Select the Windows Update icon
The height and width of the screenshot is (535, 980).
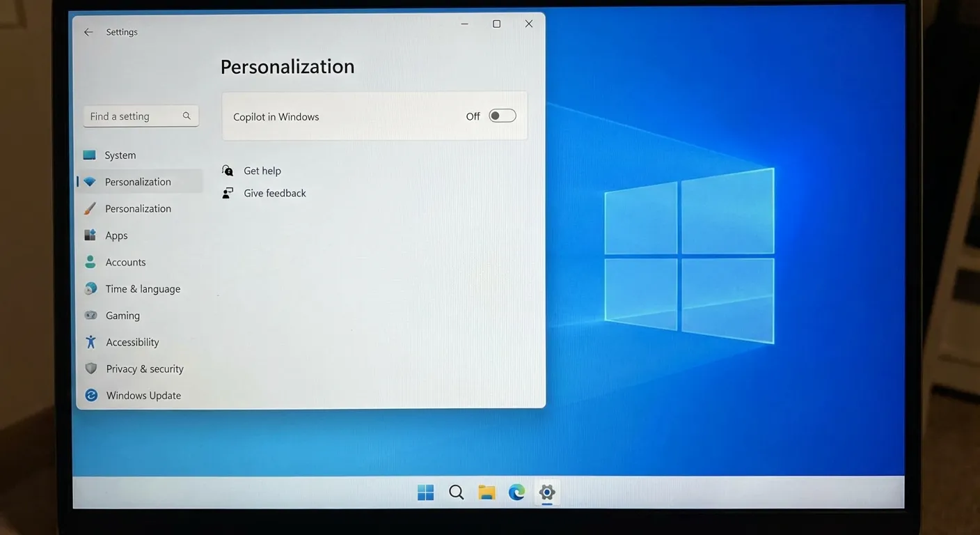[90, 395]
